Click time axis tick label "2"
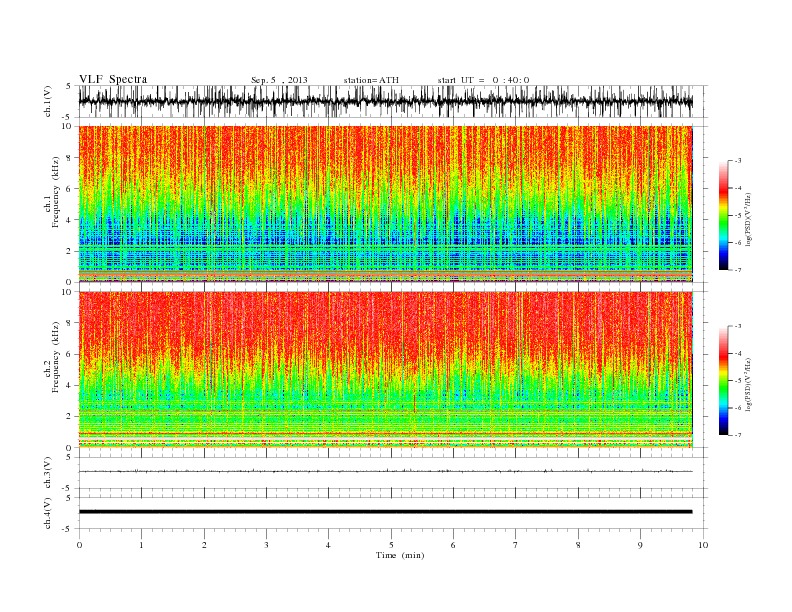Screen dimensions: 792x612 coord(204,545)
